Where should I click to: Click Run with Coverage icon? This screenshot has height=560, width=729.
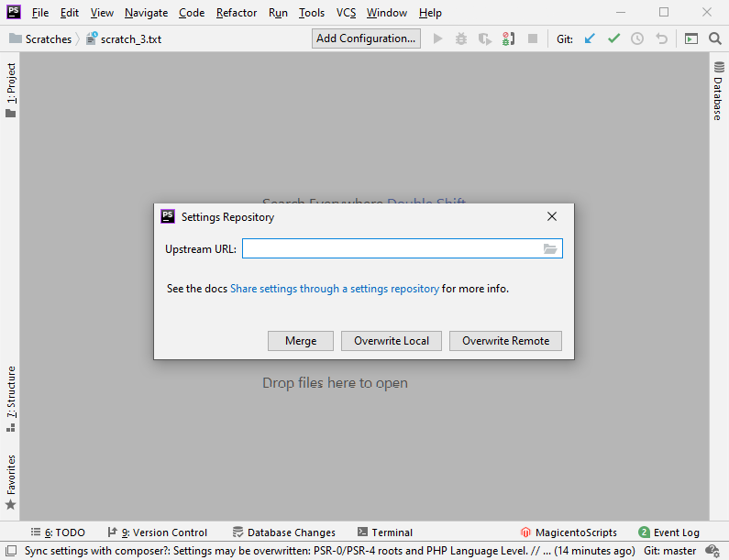point(485,38)
